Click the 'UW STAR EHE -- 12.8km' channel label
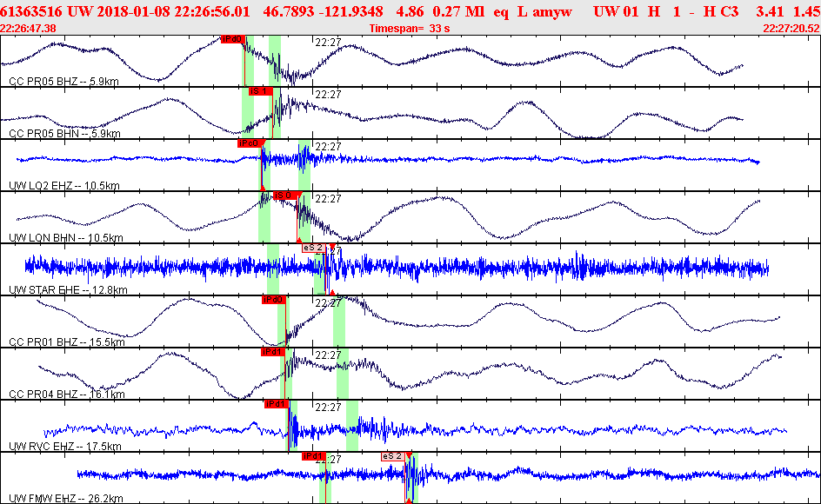The height and width of the screenshot is (504, 821). [x=68, y=290]
